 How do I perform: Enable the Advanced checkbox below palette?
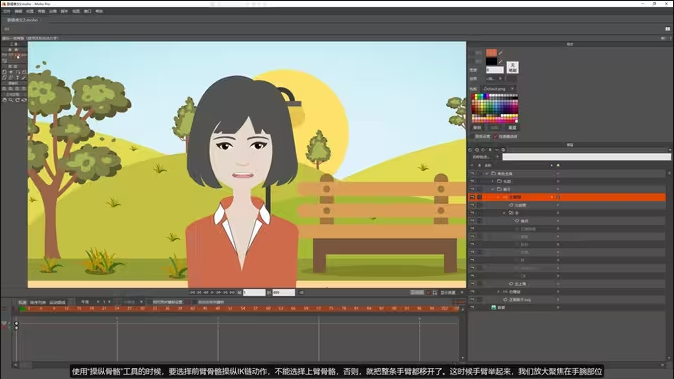point(472,136)
